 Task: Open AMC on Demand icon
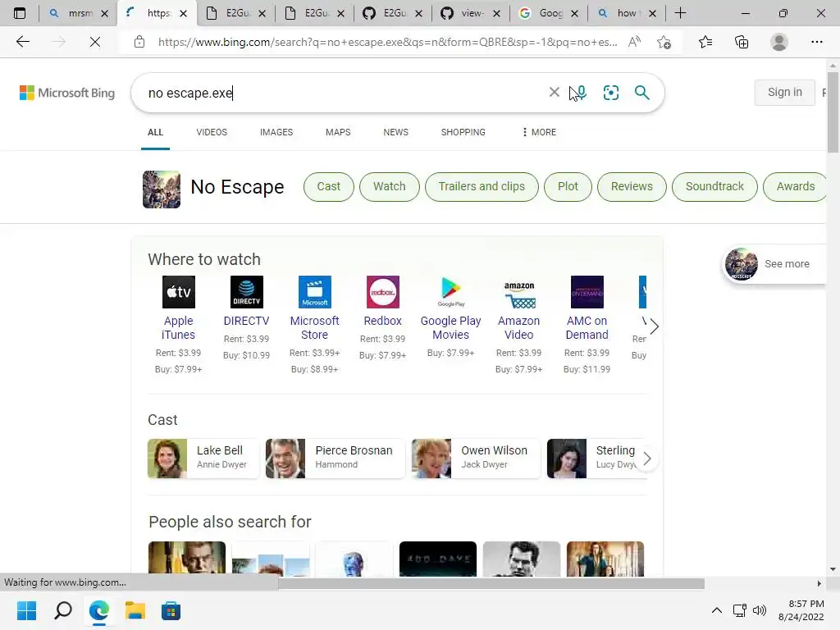pos(587,292)
